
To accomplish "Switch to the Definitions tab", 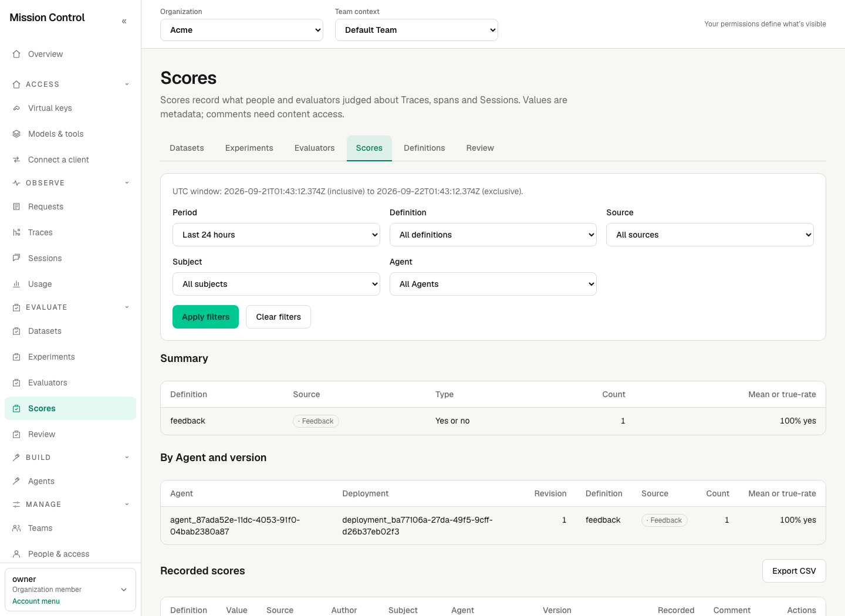I will [x=424, y=148].
